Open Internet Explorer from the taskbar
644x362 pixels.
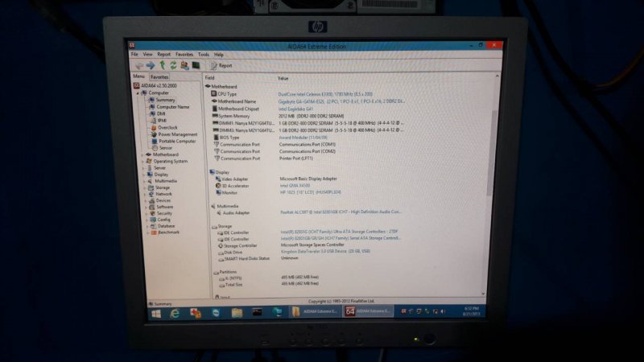tap(175, 312)
